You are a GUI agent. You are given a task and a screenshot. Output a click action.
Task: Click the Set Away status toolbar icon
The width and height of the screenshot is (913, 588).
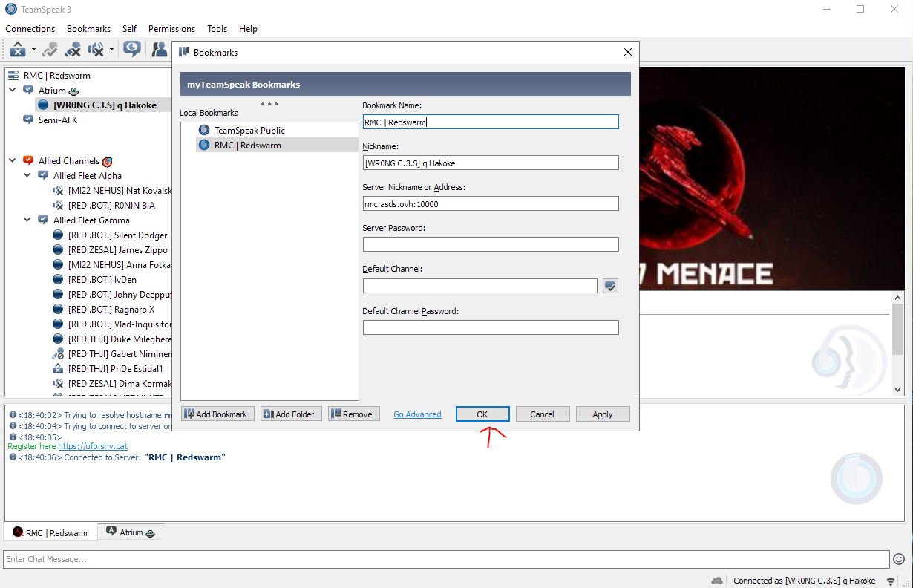click(19, 50)
